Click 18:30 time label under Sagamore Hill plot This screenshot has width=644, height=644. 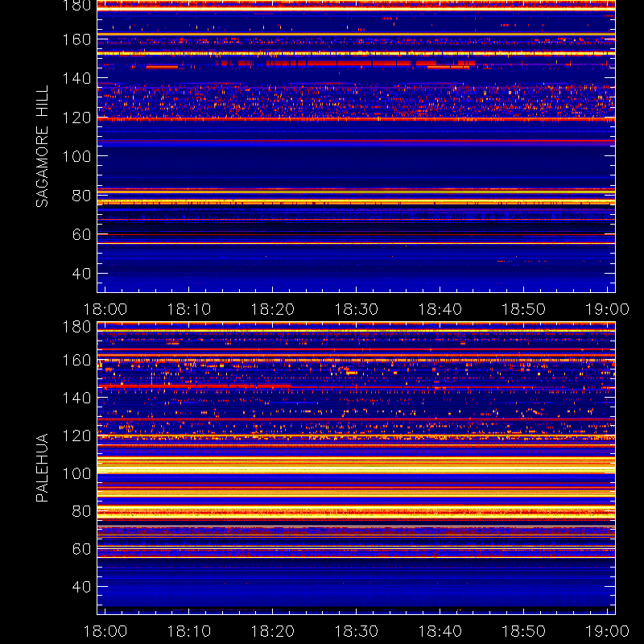[x=356, y=309]
